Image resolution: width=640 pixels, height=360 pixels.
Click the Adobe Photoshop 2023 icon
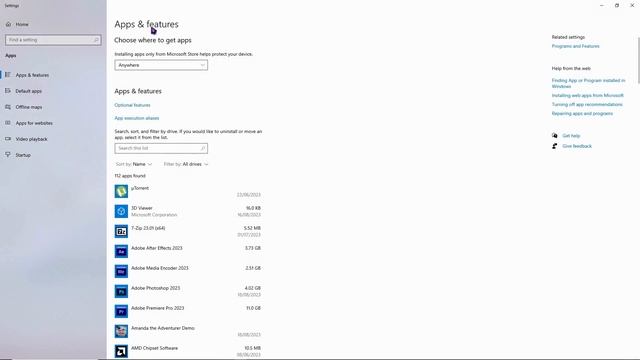121,291
